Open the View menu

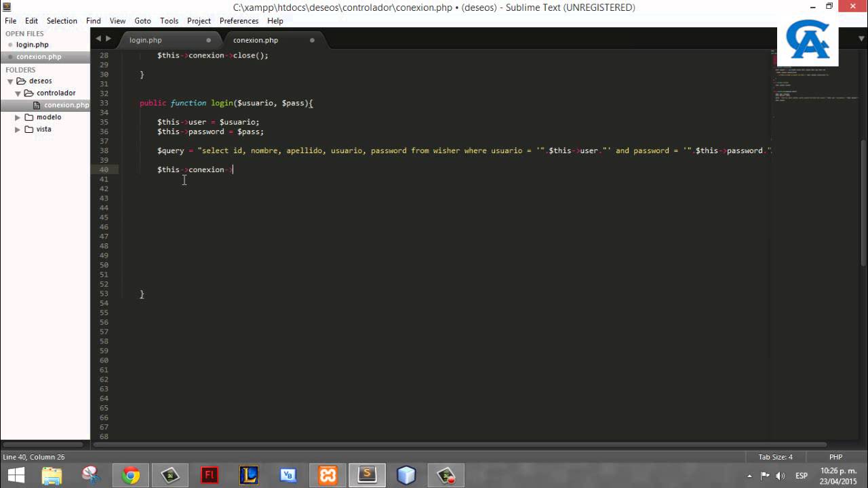117,21
